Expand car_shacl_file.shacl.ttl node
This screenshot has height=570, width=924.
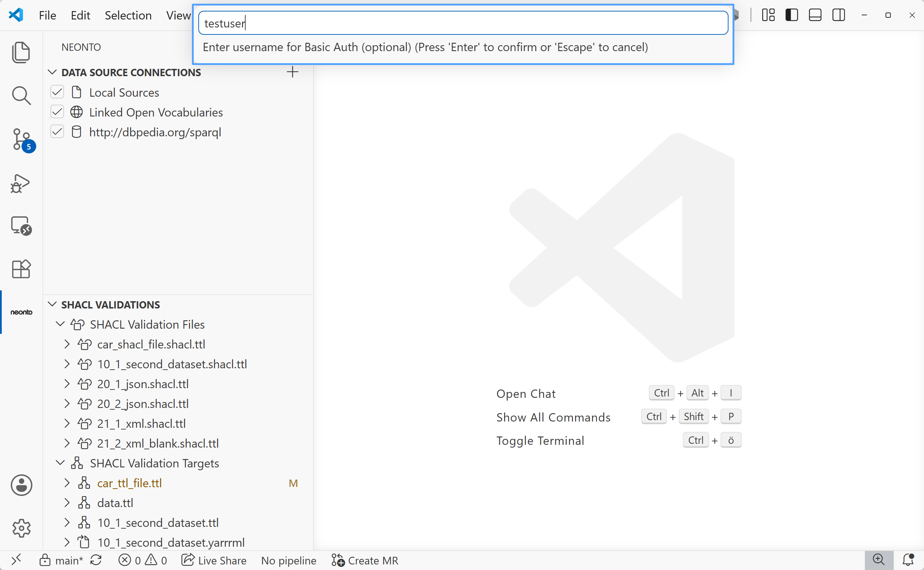pos(67,344)
